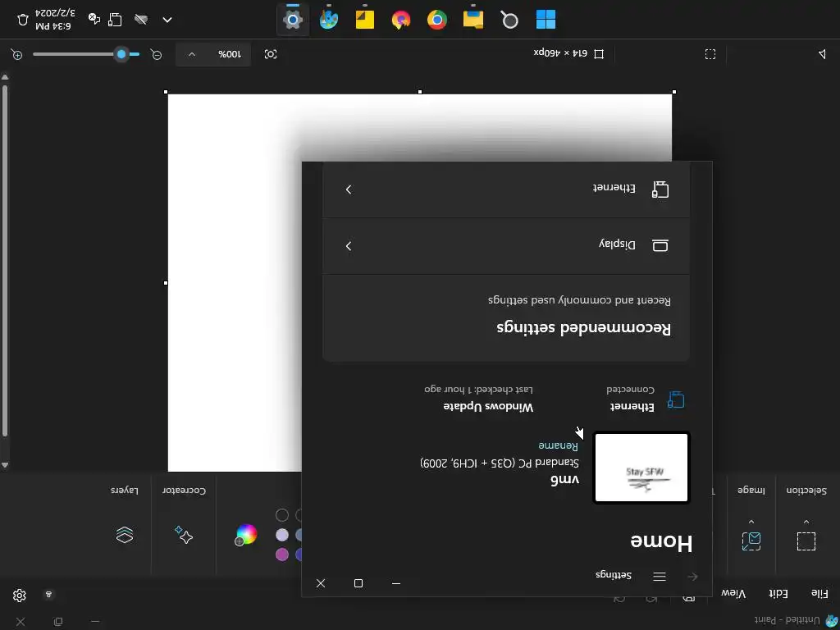Click the Settings back arrow
The height and width of the screenshot is (630, 840).
pos(692,577)
